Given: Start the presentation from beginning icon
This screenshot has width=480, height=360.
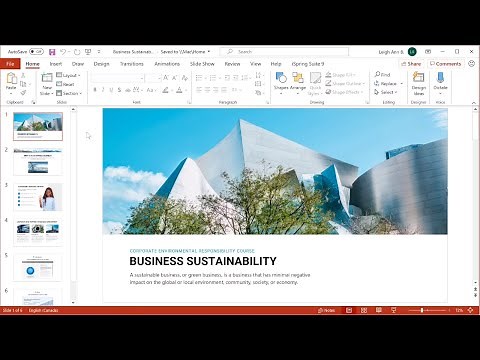Looking at the screenshot, I should click(x=88, y=52).
